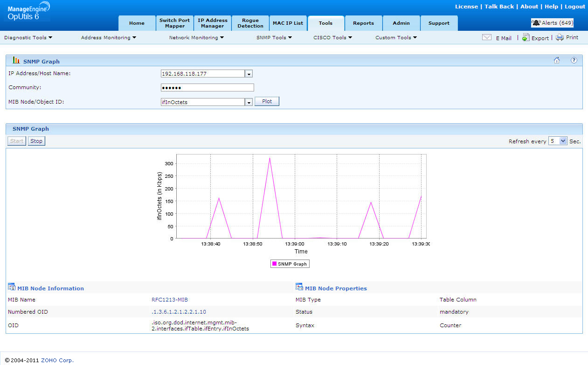Open help question mark icon
Viewport: 588px width, 365px height.
[574, 60]
